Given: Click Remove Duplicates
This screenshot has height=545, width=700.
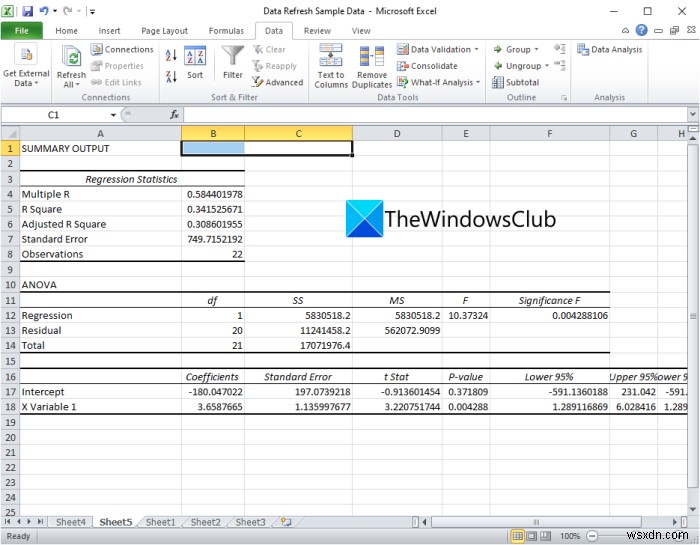Looking at the screenshot, I should click(372, 66).
